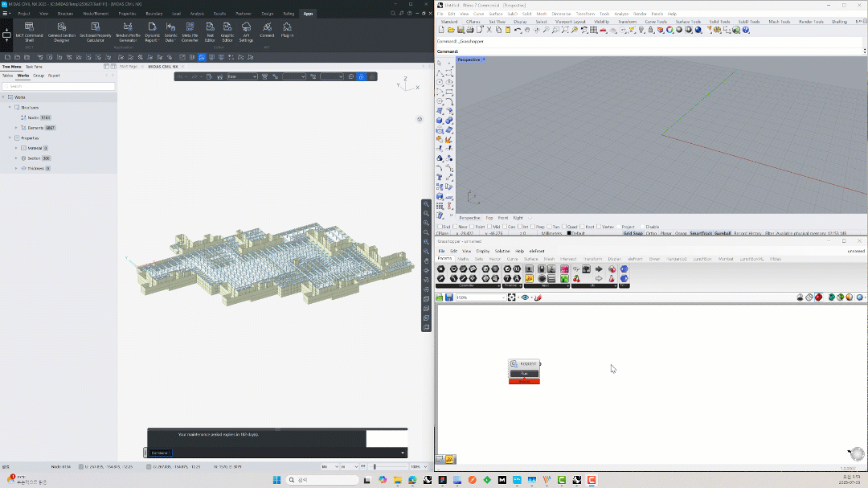Click the red preview icon in Grasshopper canvas toolbar
Viewport: 868px width, 488px height.
click(818, 297)
